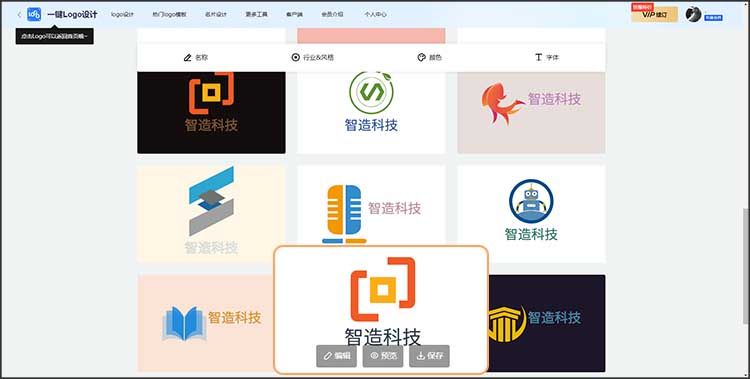Switch to the 颜色 palette tab
Screen dimensions: 750x379
coord(429,57)
